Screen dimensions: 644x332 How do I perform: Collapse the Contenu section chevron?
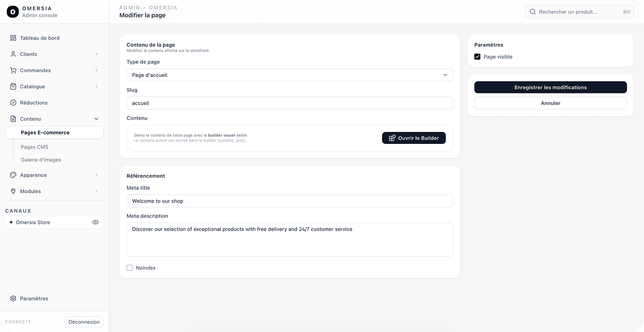(96, 119)
